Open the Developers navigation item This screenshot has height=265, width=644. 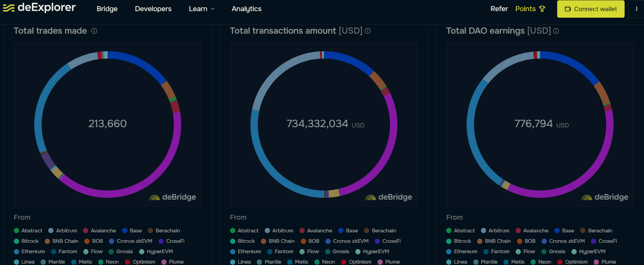153,9
